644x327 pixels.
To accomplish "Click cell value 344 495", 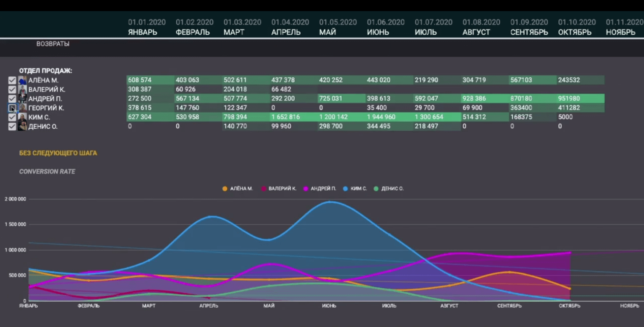I will click(379, 126).
